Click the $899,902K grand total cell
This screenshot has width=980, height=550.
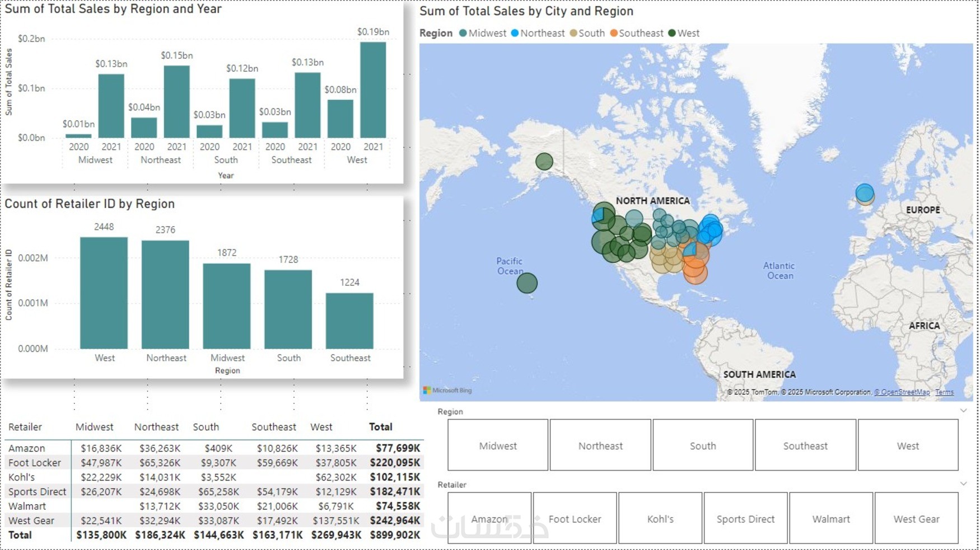coord(395,535)
